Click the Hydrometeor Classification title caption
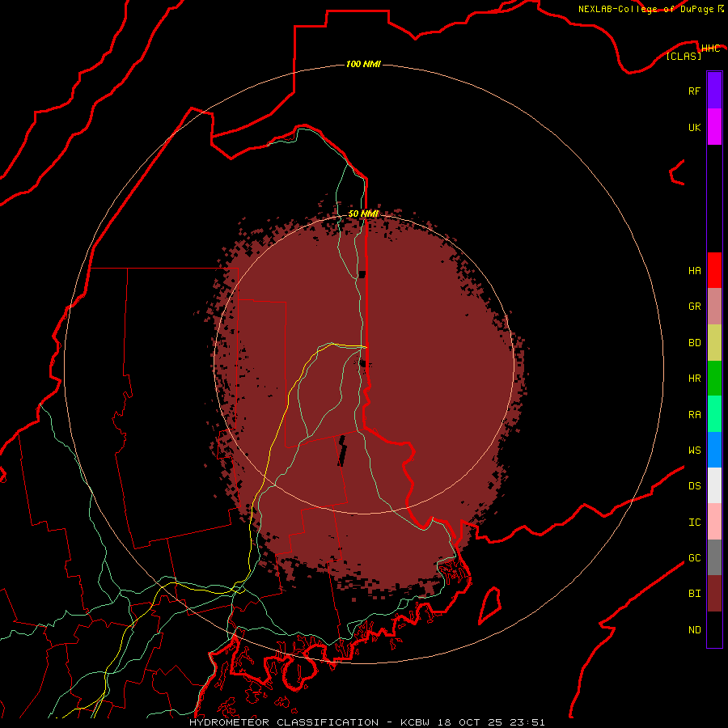728x728 pixels. point(366,722)
